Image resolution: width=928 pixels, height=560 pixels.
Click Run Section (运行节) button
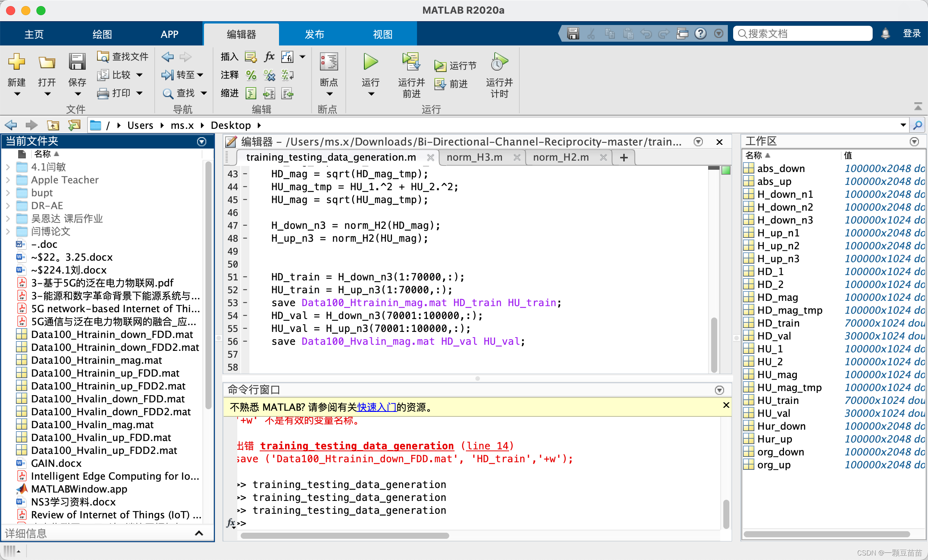pos(455,66)
